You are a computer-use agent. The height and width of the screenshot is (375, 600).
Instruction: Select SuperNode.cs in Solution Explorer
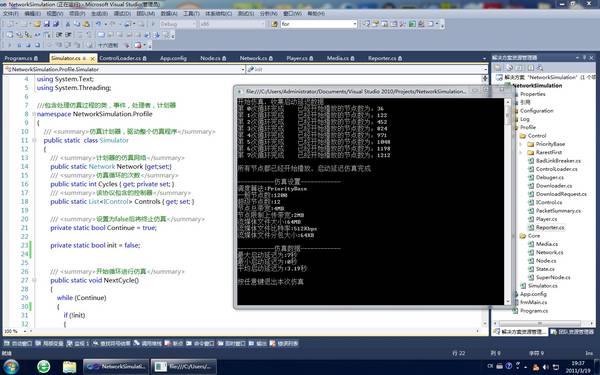(x=553, y=277)
